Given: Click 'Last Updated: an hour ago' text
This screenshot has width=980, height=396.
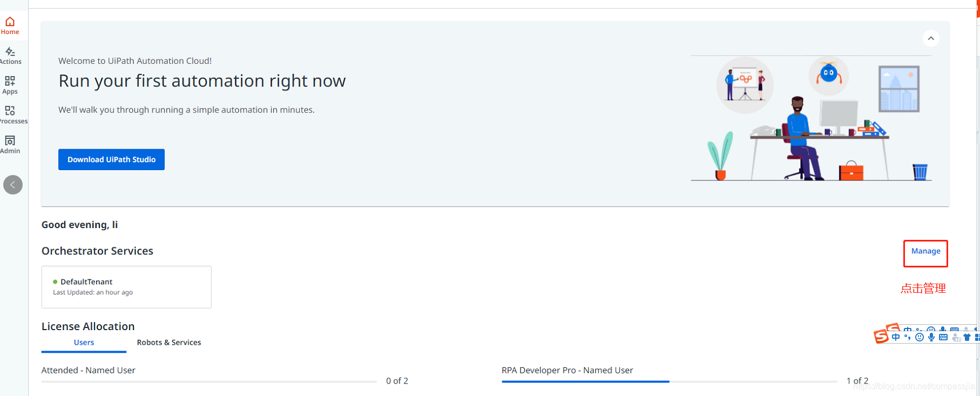Looking at the screenshot, I should point(93,292).
